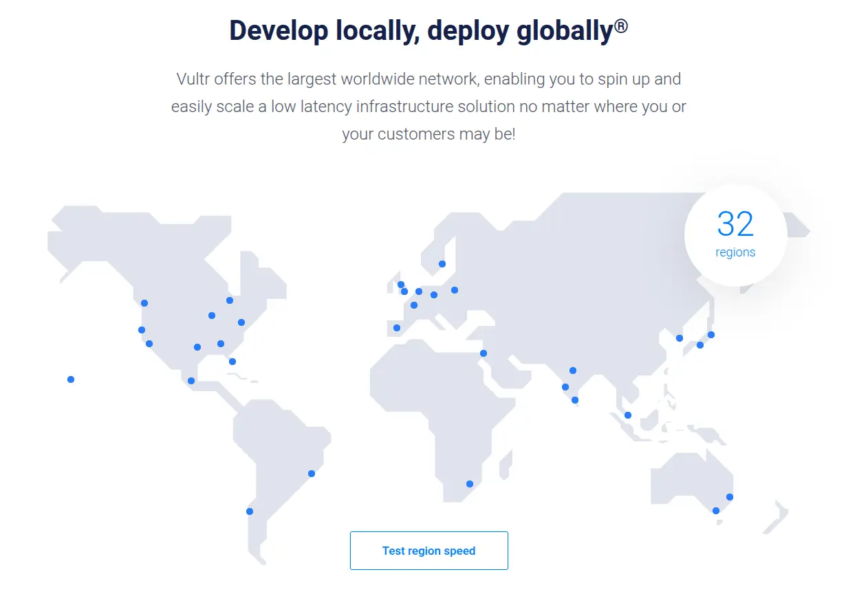Select the Miami region marker
This screenshot has width=868, height=596.
pos(232,361)
